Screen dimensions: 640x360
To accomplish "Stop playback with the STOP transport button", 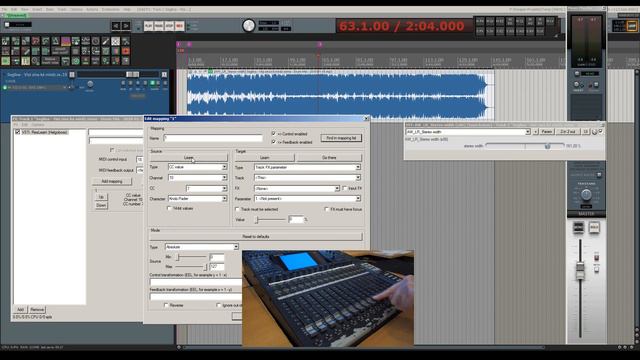I will tap(169, 26).
